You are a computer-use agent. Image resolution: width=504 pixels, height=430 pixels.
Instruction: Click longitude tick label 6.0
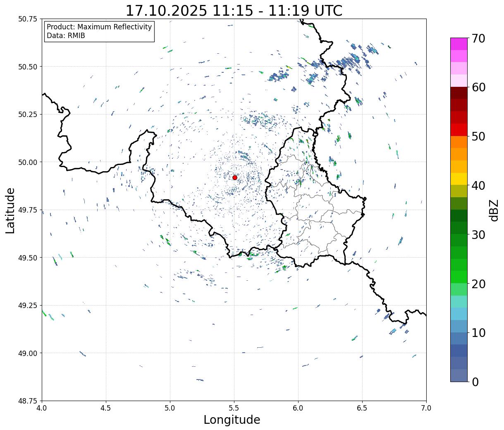(x=298, y=408)
